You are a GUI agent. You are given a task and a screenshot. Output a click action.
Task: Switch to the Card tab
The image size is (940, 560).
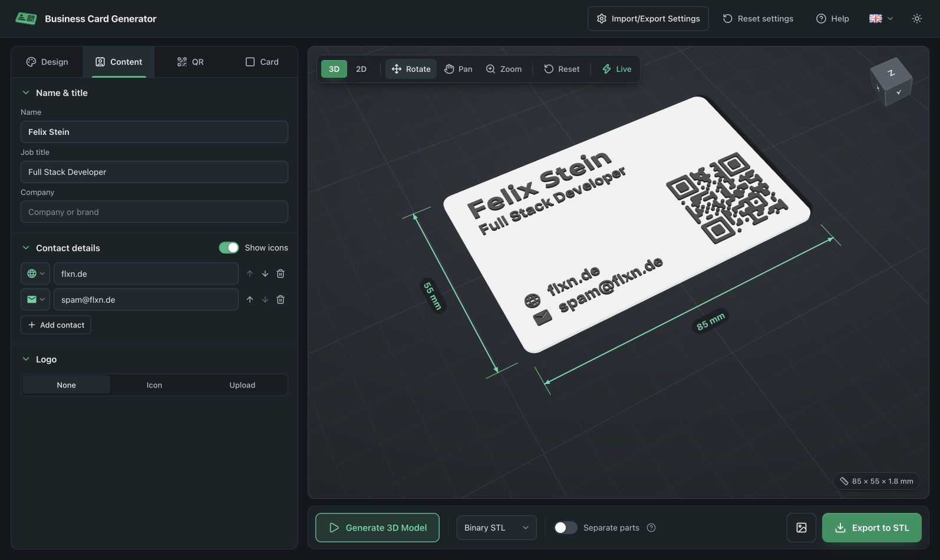tap(262, 62)
